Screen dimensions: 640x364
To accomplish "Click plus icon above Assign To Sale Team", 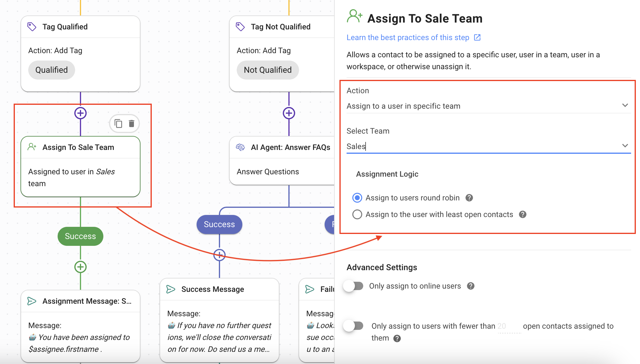I will pyautogui.click(x=80, y=113).
